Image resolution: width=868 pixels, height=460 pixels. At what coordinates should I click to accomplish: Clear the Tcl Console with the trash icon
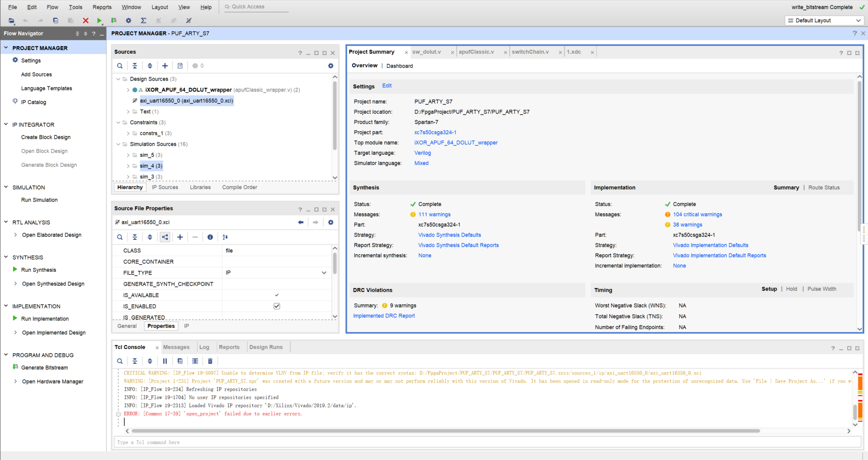click(x=210, y=361)
